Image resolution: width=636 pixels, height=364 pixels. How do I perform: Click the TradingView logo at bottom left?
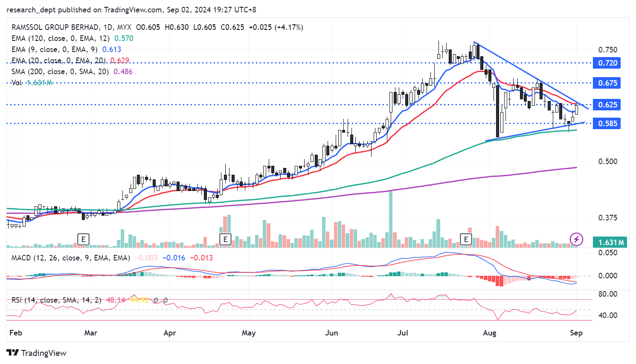(37, 353)
